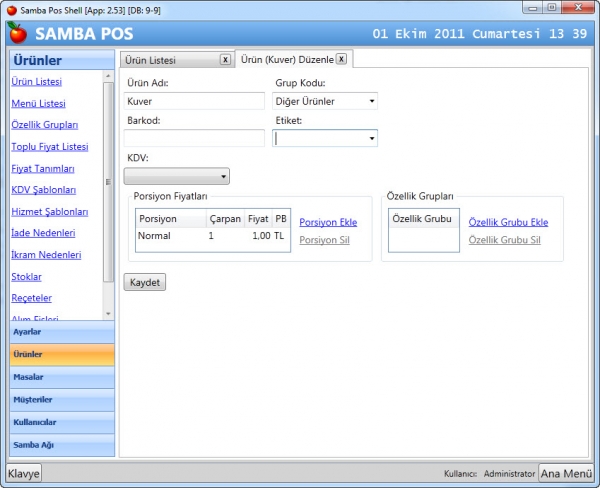Save the product with Kaydet button
This screenshot has width=600, height=488.
(145, 282)
